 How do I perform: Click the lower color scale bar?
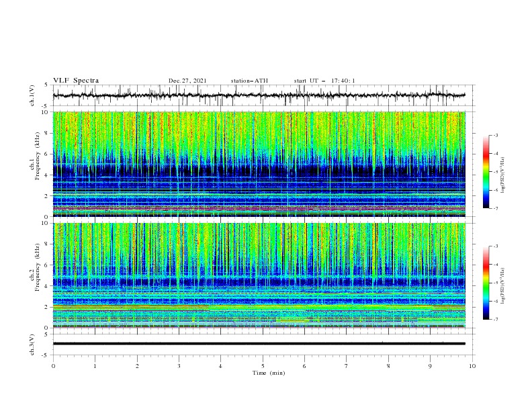[486, 283]
